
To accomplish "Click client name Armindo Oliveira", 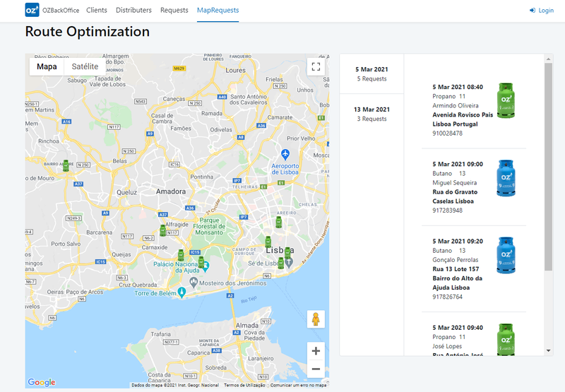I will (x=456, y=105).
